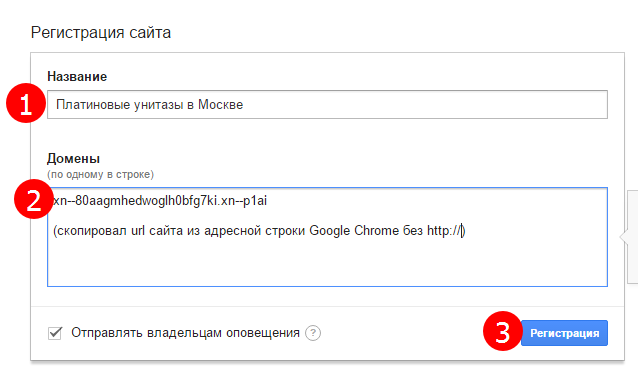Click the по одному в строке hint

(101, 174)
